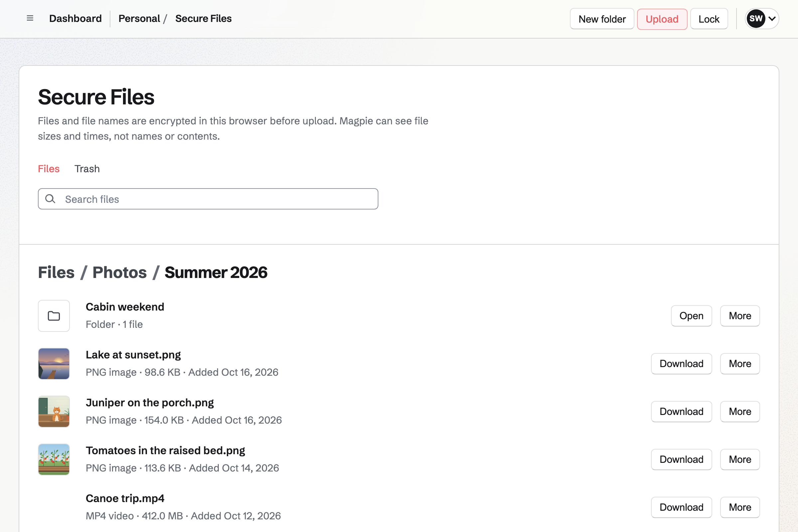798x532 pixels.
Task: Click the Cabin weekend folder name
Action: (x=125, y=307)
